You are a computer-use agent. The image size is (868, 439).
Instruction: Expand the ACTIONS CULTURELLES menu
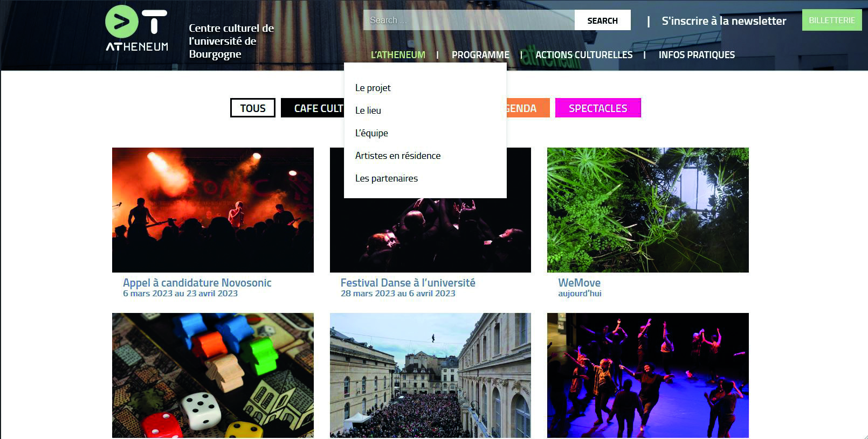click(x=583, y=55)
